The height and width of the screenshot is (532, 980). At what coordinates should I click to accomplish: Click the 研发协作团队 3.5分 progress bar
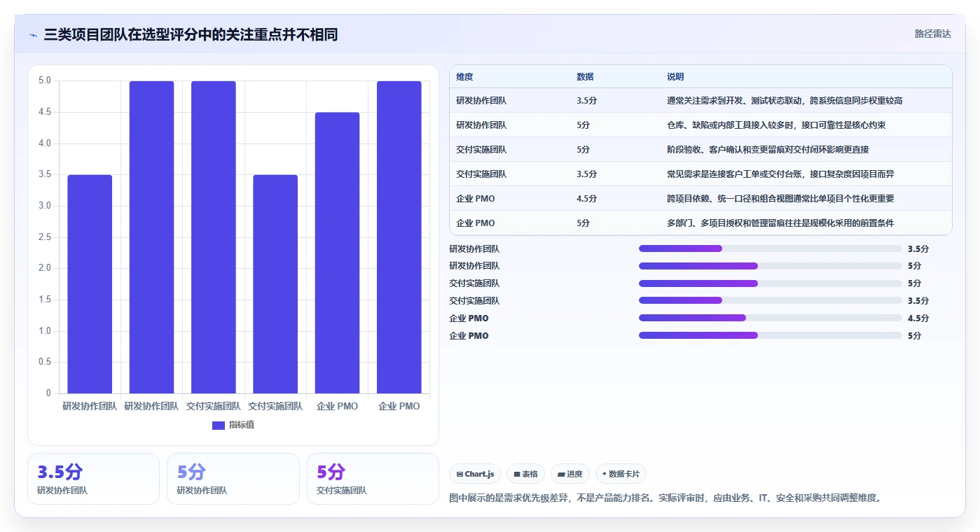coord(770,248)
